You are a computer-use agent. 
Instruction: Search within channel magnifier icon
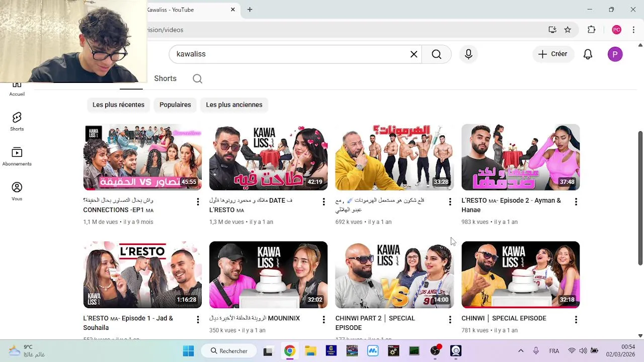pyautogui.click(x=197, y=78)
